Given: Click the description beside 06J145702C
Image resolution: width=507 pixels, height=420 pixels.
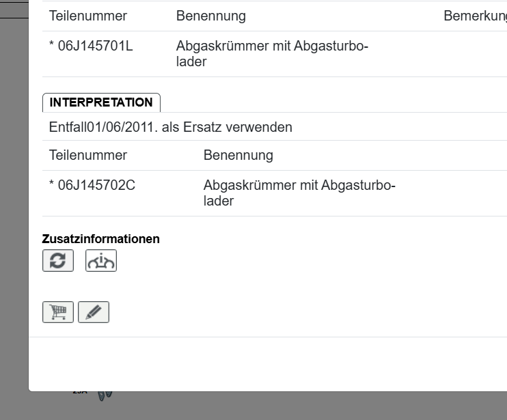Looking at the screenshot, I should click(x=299, y=193).
